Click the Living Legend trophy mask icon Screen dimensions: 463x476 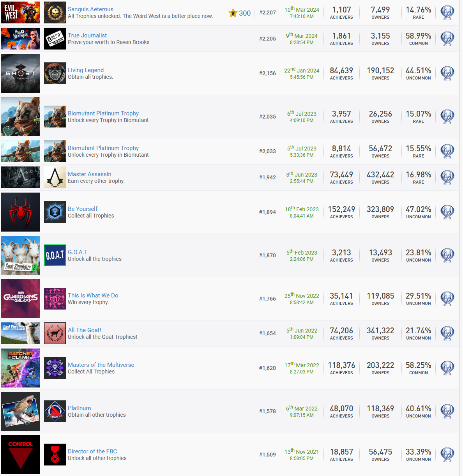point(55,73)
